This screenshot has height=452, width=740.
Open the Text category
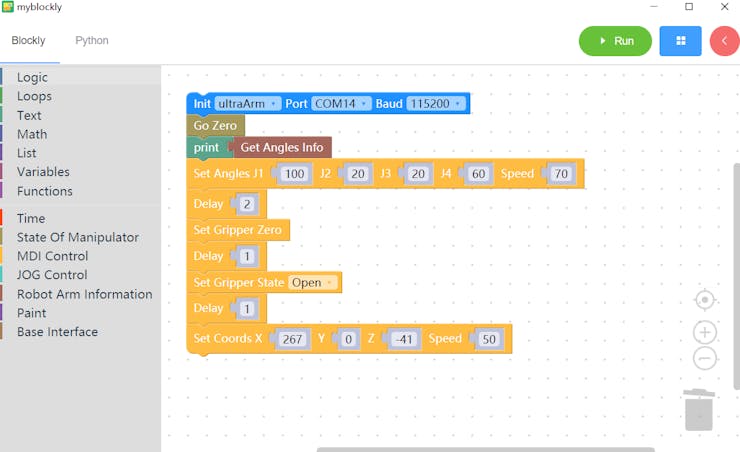pos(80,115)
